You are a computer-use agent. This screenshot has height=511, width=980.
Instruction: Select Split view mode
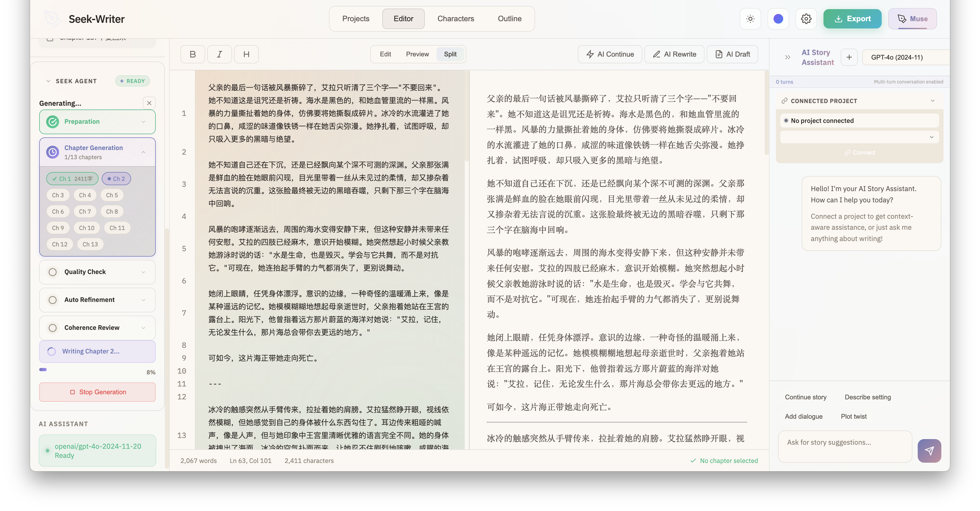[450, 54]
